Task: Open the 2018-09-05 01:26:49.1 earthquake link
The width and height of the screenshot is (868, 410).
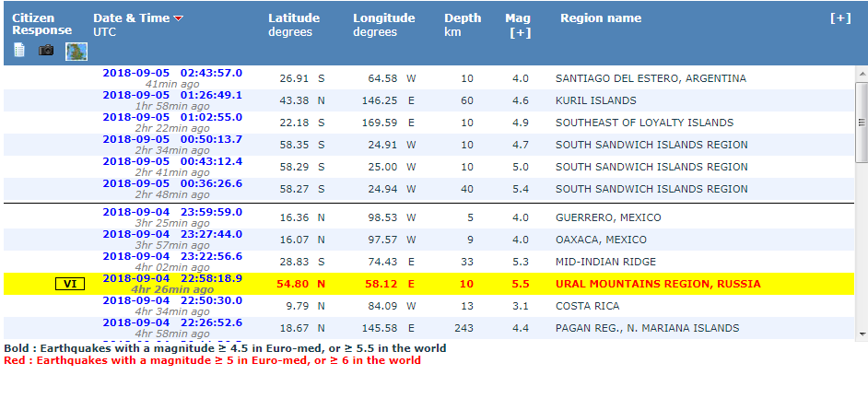Action: click(x=172, y=95)
